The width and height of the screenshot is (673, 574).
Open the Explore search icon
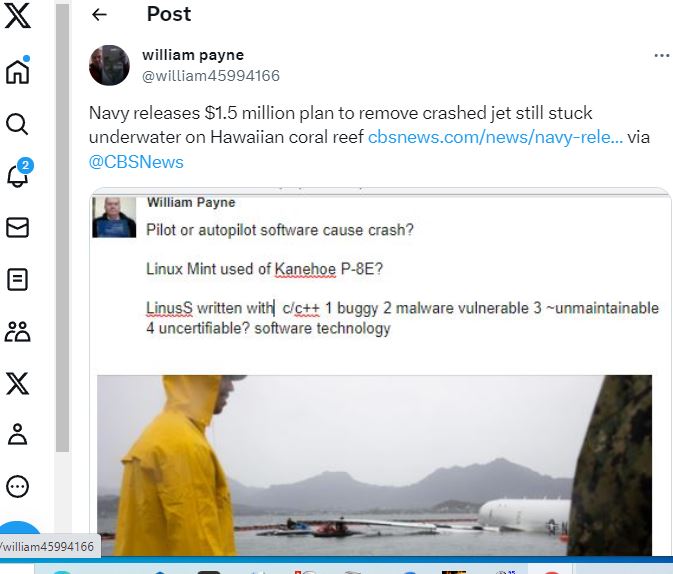coord(17,124)
